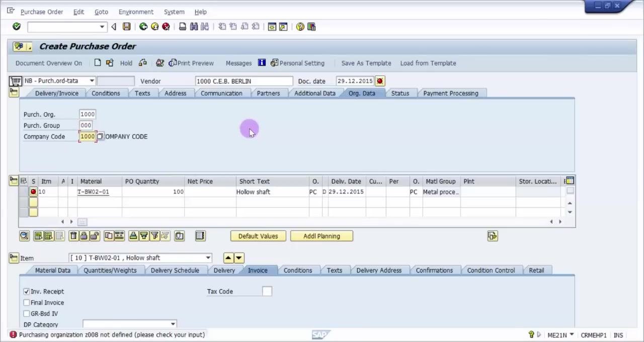Screen dimensions: 644x342
Task: Click the Default Values button
Action: pos(258,236)
